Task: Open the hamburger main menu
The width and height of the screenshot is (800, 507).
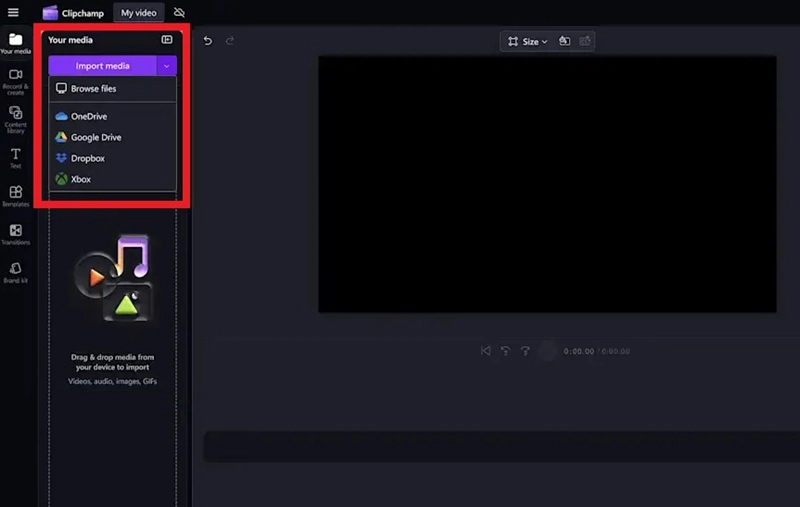Action: (x=13, y=12)
